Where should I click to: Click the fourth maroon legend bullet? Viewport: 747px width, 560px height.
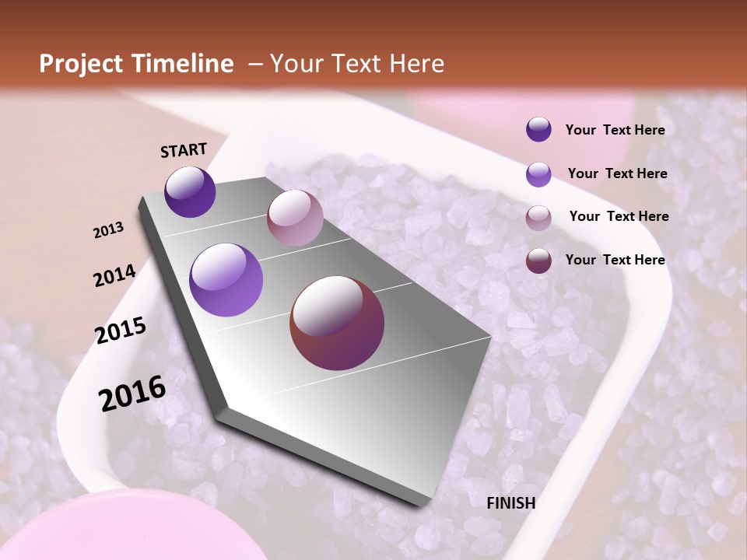539,260
